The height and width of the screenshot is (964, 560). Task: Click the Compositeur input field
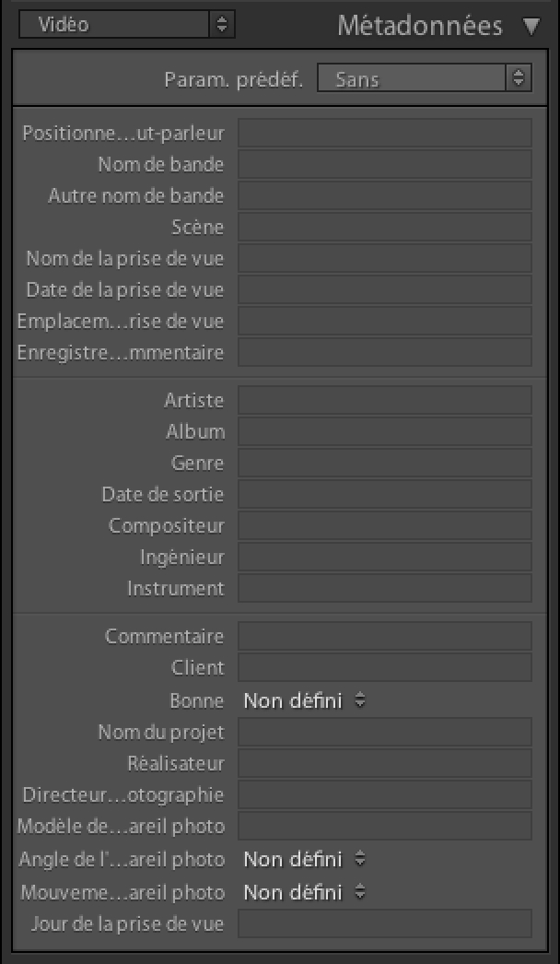point(385,525)
